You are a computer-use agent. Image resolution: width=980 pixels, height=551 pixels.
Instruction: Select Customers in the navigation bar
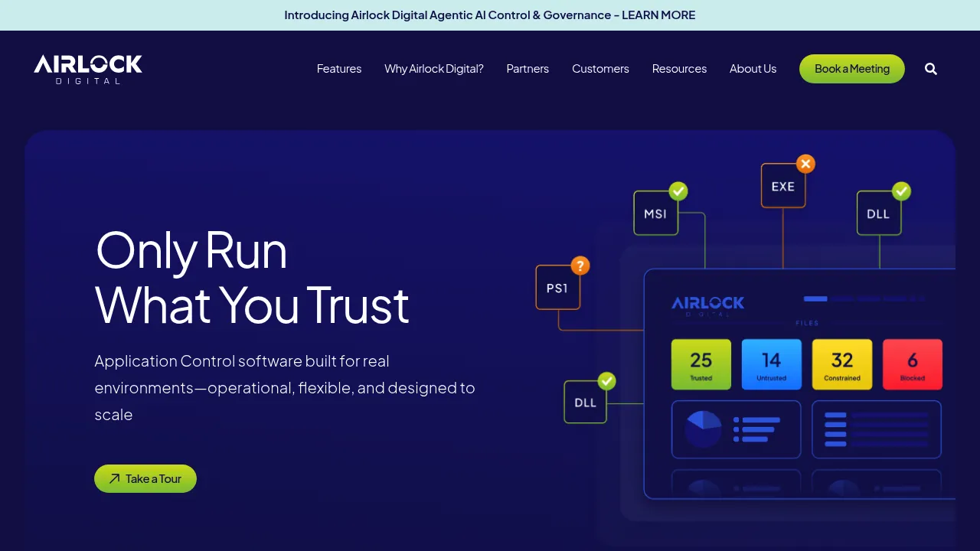(600, 69)
